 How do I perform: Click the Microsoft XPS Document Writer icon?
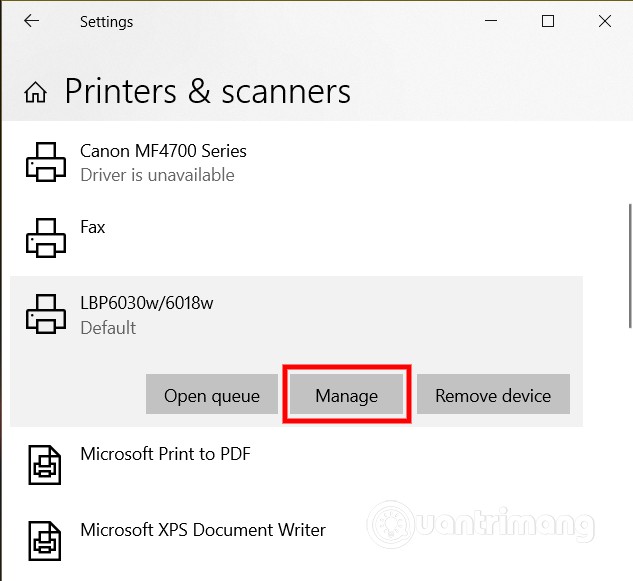coord(45,541)
